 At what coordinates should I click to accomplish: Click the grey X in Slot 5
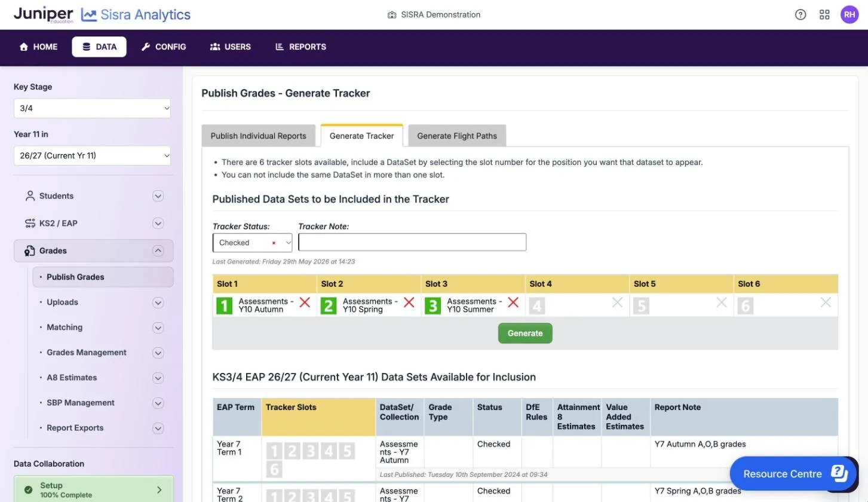tap(722, 302)
